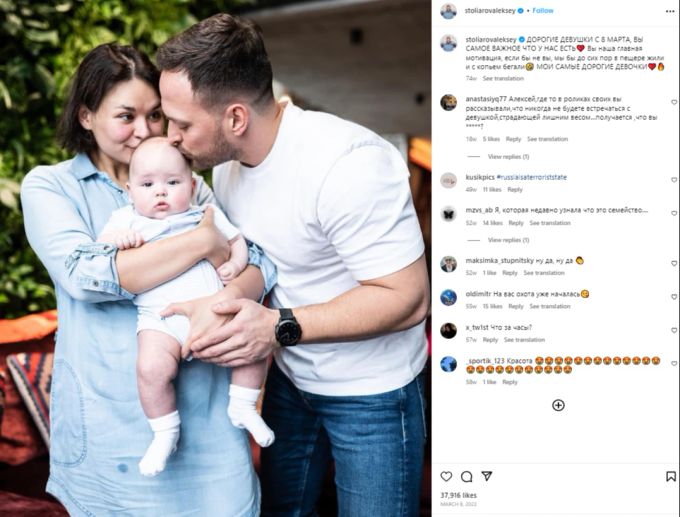Show translation of the post caption
The image size is (680, 517).
coord(503,79)
